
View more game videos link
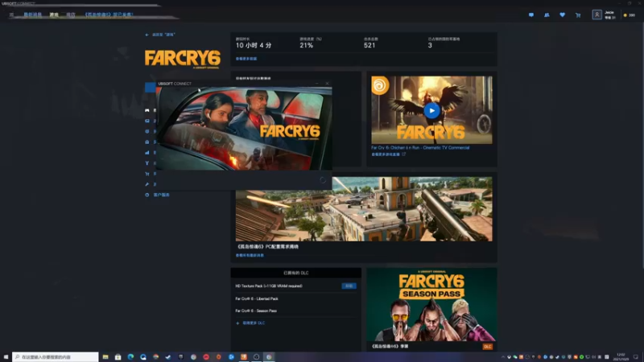coord(388,154)
